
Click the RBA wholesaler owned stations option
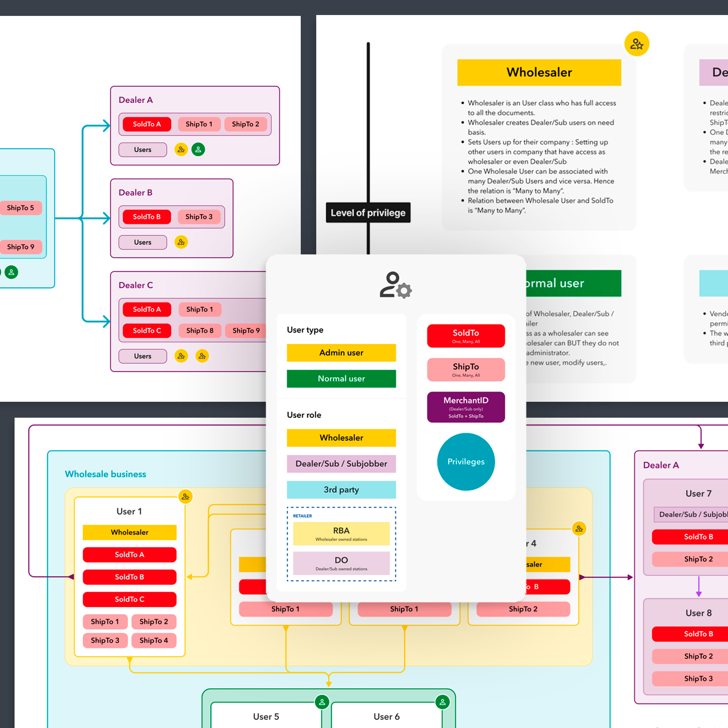tap(341, 533)
